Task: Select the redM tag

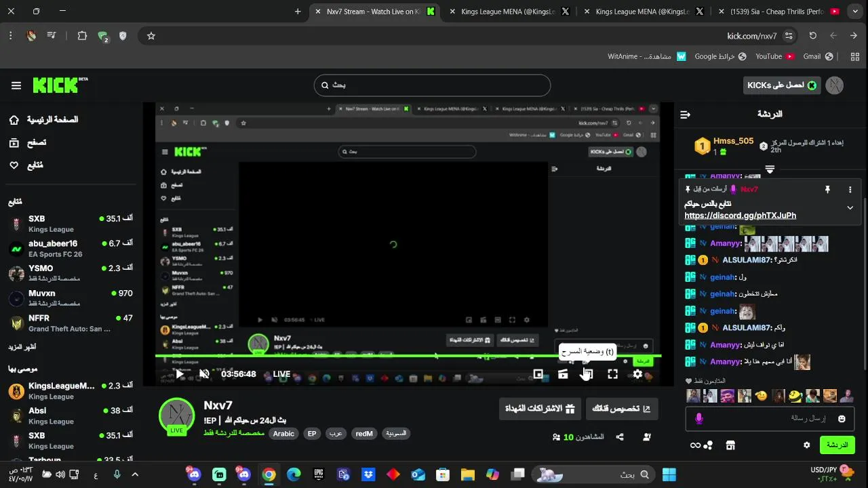Action: tap(364, 434)
